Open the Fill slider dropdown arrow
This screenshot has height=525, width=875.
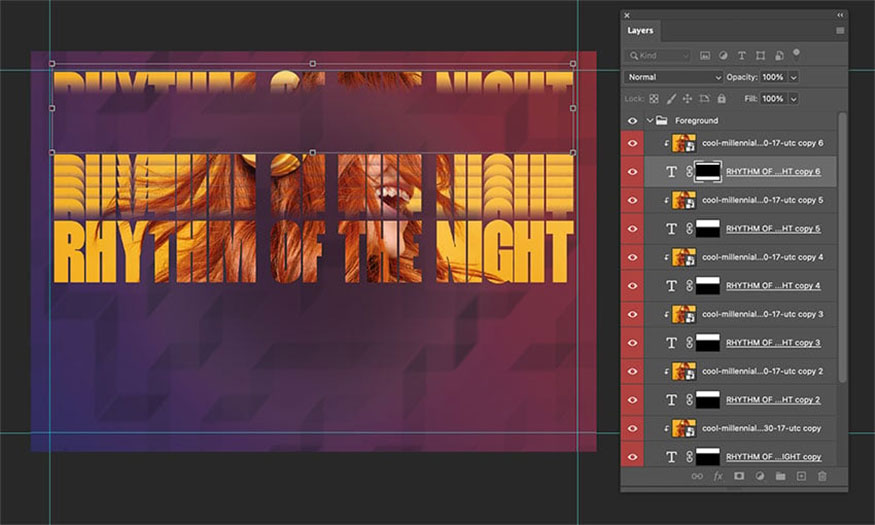coord(794,99)
